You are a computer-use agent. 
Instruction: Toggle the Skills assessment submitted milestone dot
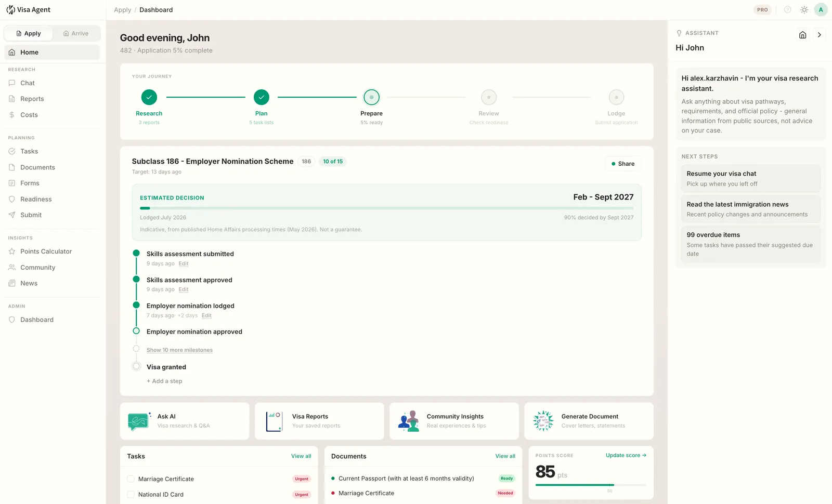(x=136, y=253)
